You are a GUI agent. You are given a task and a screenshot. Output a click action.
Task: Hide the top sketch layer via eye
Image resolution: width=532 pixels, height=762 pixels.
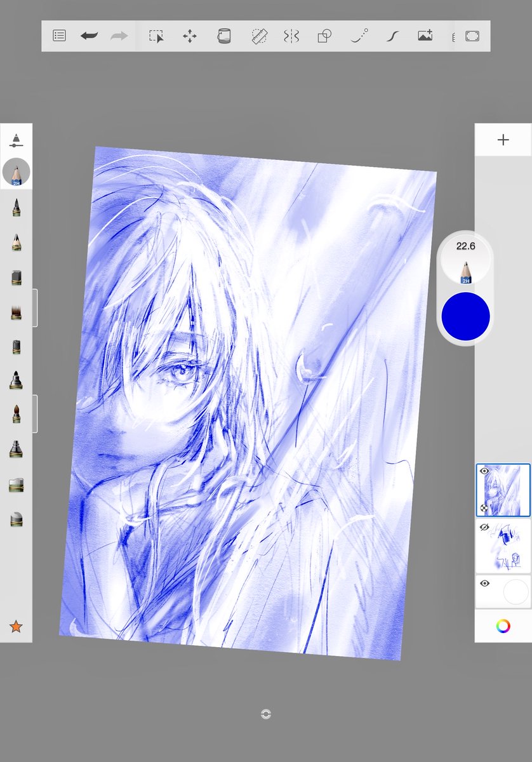[484, 472]
